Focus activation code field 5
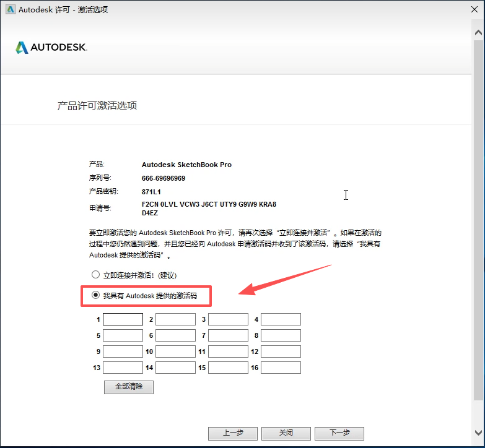Image resolution: width=485 pixels, height=448 pixels. pos(123,335)
